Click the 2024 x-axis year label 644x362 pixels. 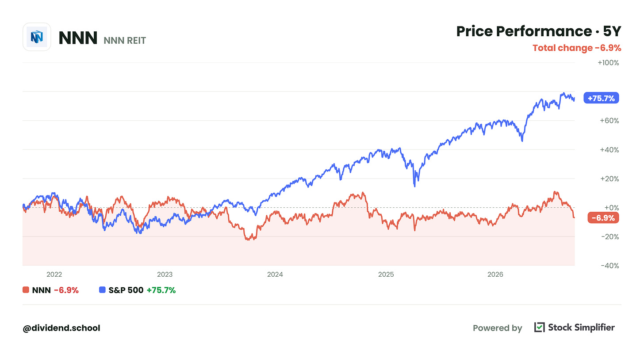coord(275,274)
